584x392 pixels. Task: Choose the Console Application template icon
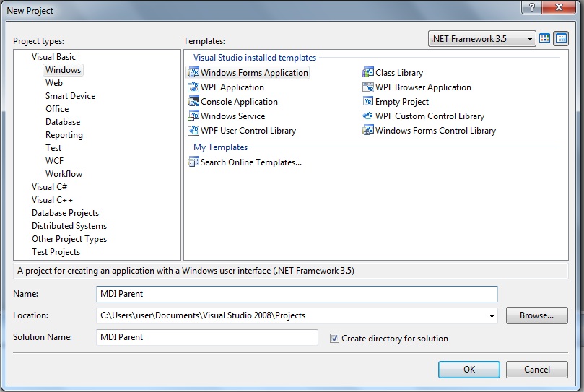coord(193,102)
